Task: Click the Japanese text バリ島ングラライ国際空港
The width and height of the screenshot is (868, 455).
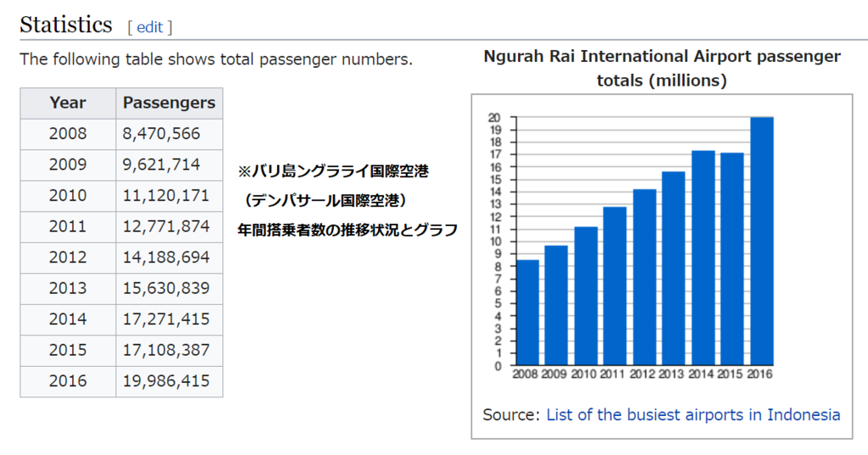Action: click(x=340, y=171)
